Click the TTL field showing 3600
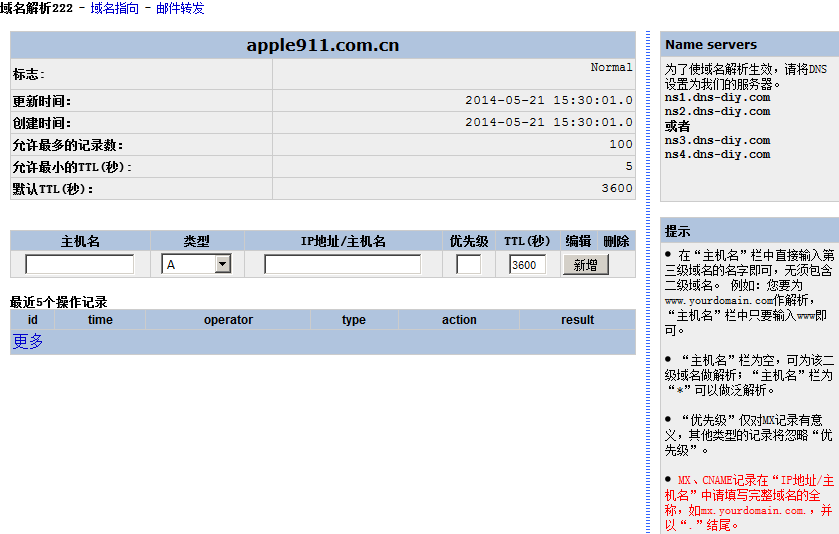This screenshot has width=839, height=534. pos(528,264)
